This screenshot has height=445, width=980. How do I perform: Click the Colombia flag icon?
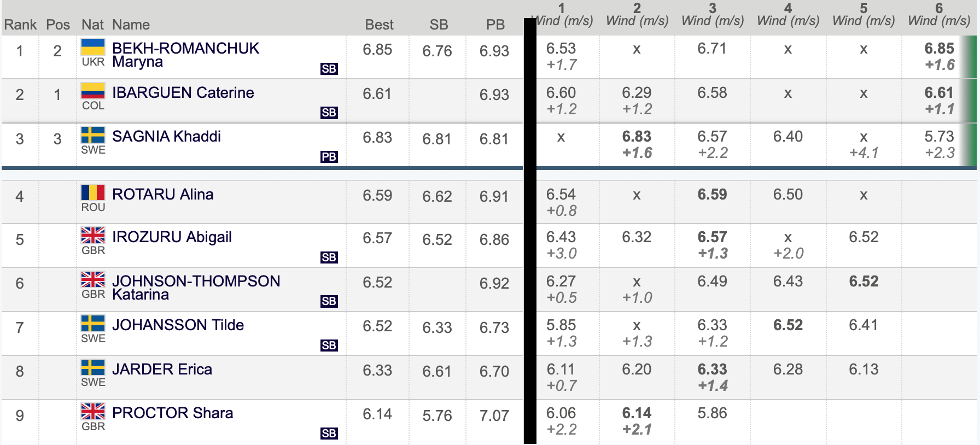point(93,91)
